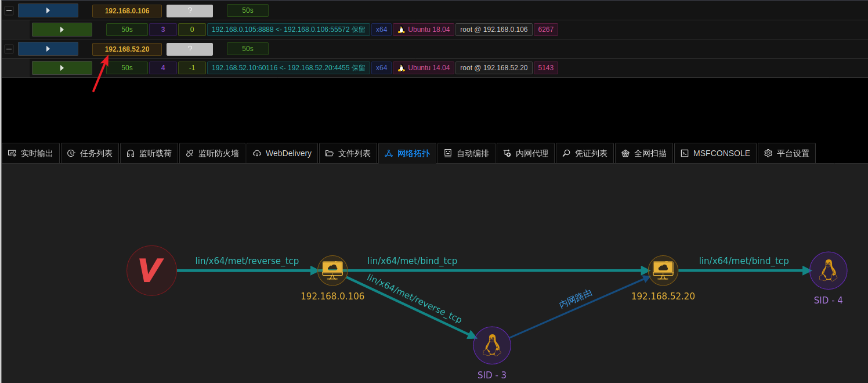Screen dimensions: 868x383
Task: Click the 192.168.0.106 IP address button
Action: 127,11
